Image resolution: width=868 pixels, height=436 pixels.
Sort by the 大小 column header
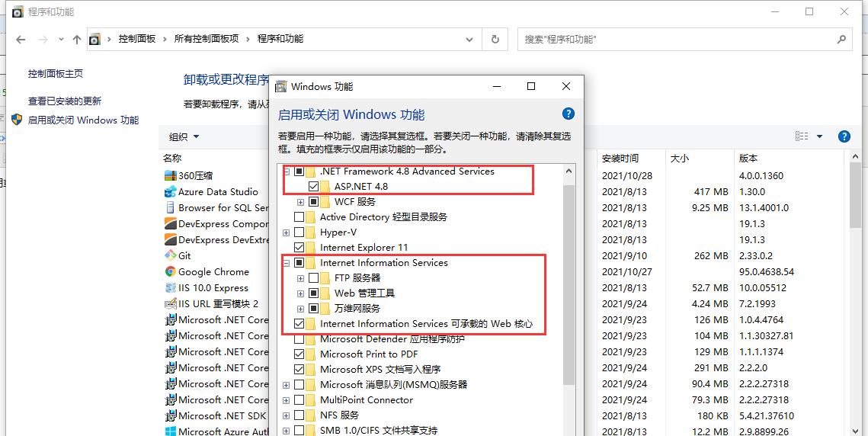[698, 159]
